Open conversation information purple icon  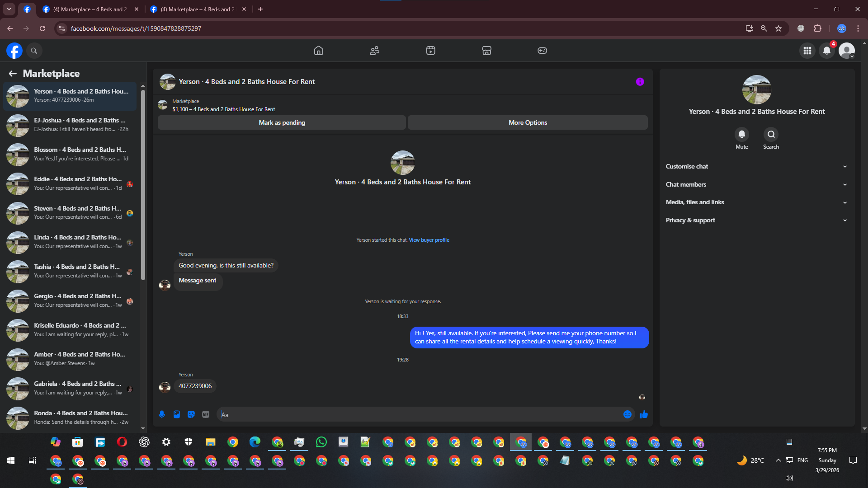[640, 82]
